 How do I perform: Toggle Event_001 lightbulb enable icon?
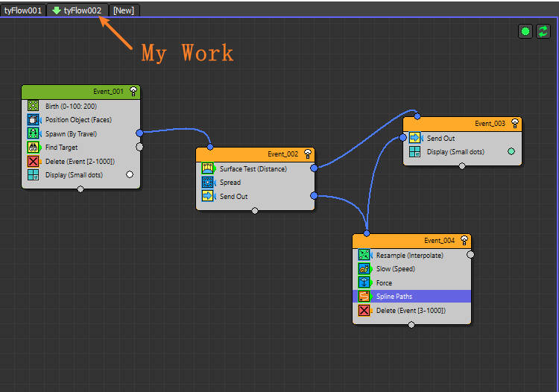click(x=133, y=92)
